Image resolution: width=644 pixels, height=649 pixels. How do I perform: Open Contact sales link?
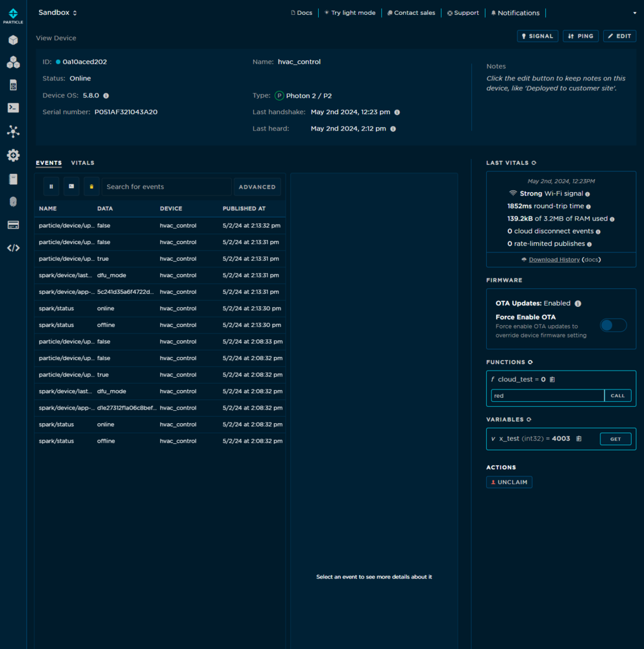411,13
